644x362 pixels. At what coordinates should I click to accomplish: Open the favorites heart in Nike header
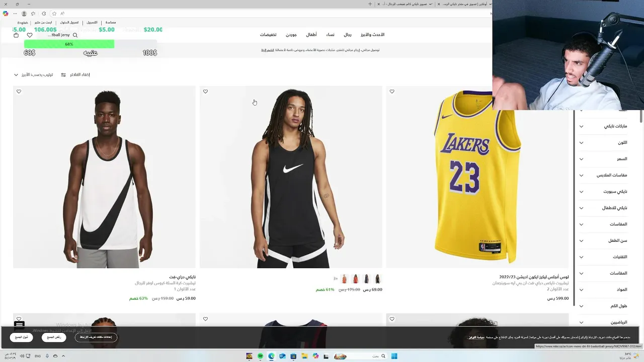(x=30, y=35)
